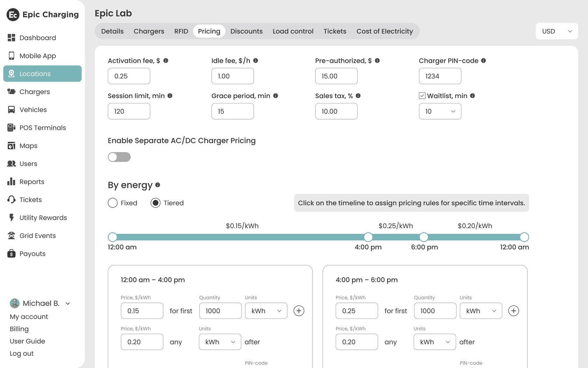The height and width of the screenshot is (368, 588).
Task: Click the Log out link
Action: coord(22,353)
